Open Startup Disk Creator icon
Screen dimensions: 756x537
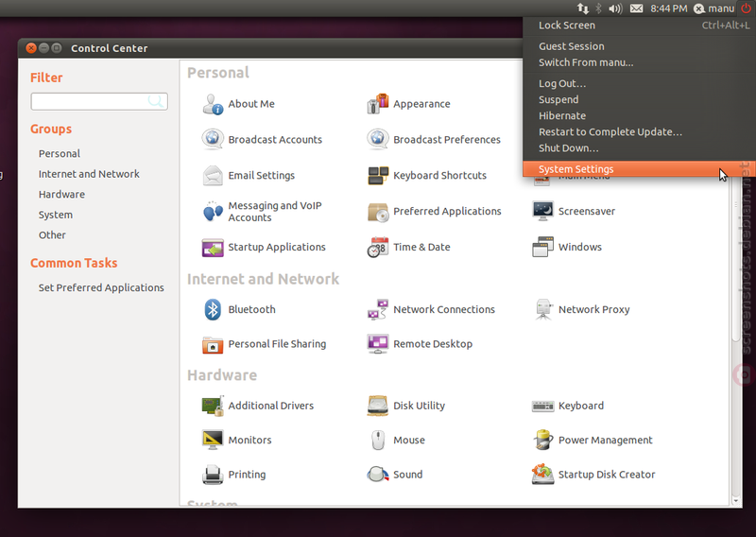coord(542,475)
